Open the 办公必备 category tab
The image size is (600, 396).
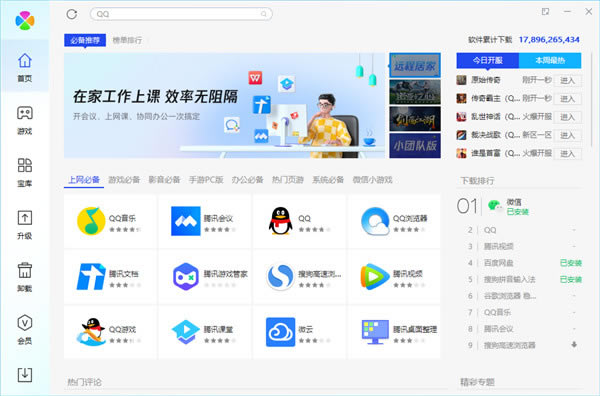[x=247, y=180]
